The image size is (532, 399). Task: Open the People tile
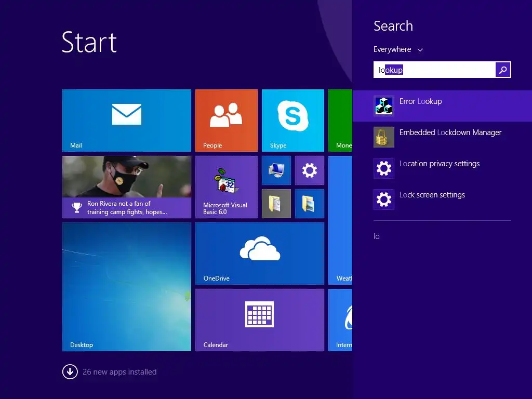coord(227,121)
